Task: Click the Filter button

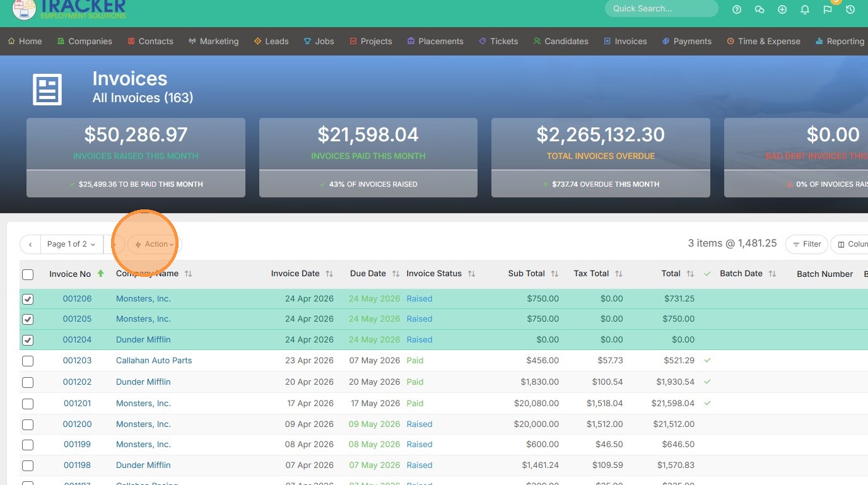Action: [x=806, y=244]
